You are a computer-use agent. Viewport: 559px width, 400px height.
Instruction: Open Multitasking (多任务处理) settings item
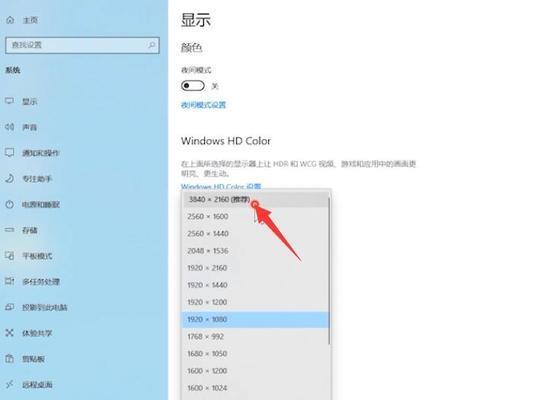click(x=41, y=282)
